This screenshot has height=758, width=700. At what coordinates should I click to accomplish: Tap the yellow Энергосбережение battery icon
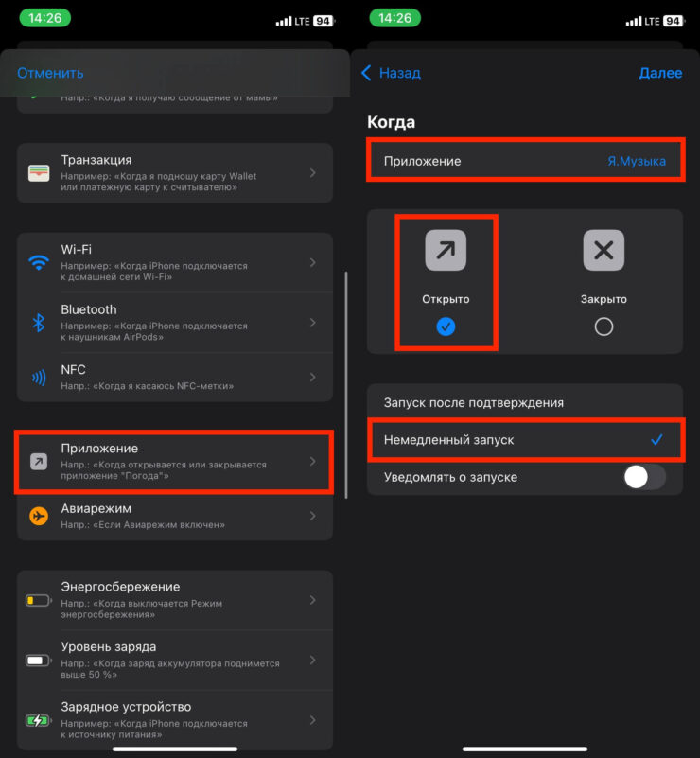[39, 600]
